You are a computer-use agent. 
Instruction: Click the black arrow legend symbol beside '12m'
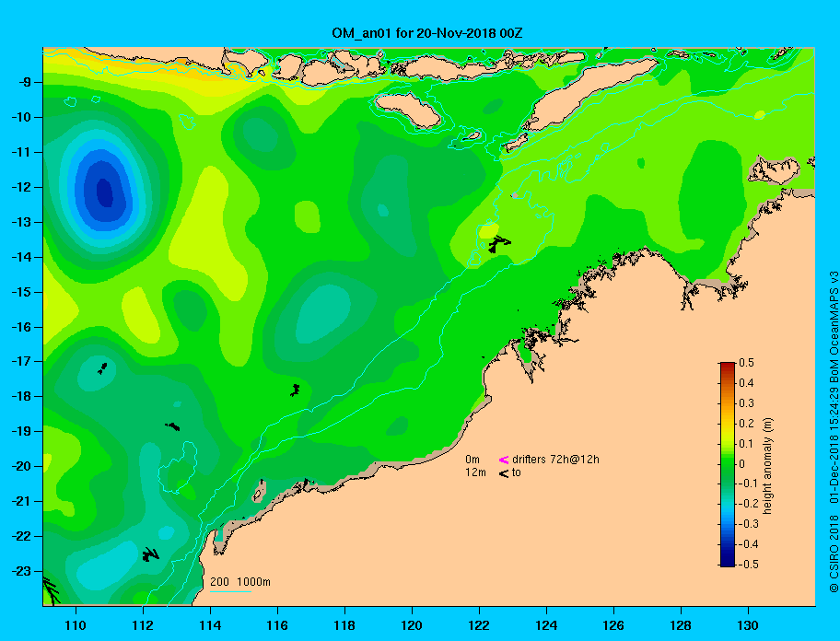(x=504, y=472)
